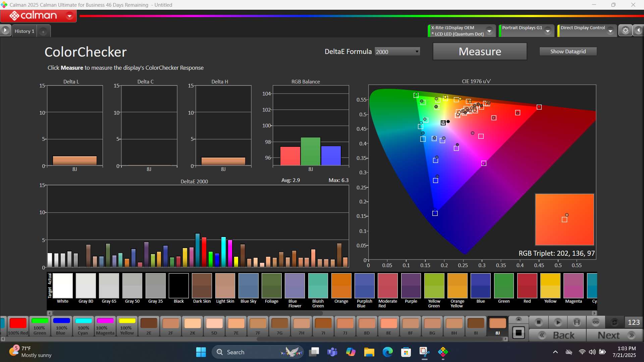Open Microsoft Store from taskbar
The image size is (644, 362).
(406, 352)
